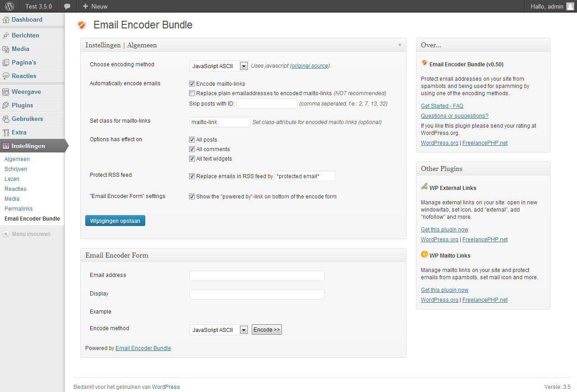The height and width of the screenshot is (392, 577).
Task: Open the comments bubble in admin bar
Action: point(67,6)
